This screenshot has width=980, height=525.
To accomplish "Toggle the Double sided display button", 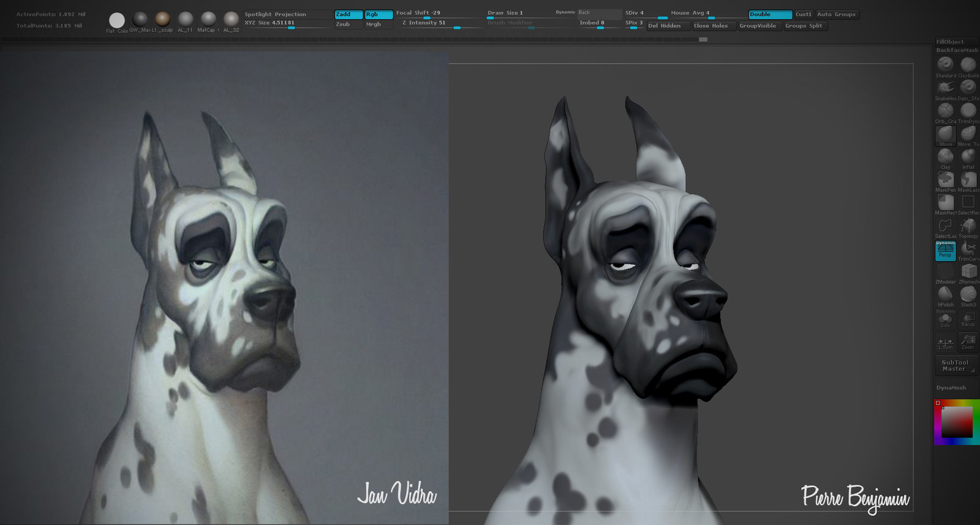I will click(770, 14).
